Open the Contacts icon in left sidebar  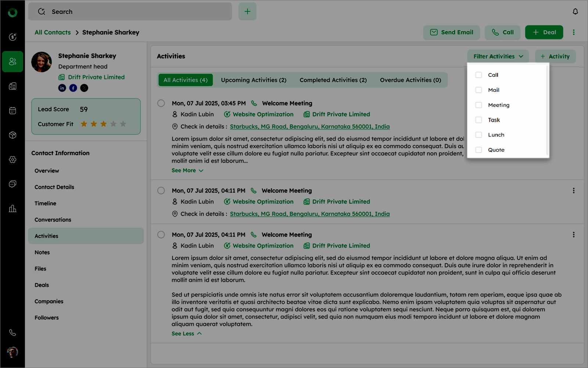(x=12, y=61)
